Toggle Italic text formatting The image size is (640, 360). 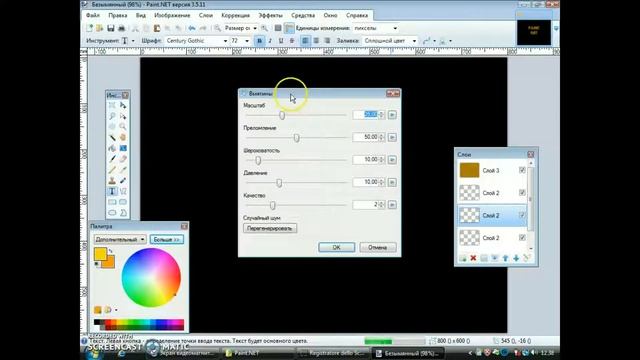coord(270,41)
